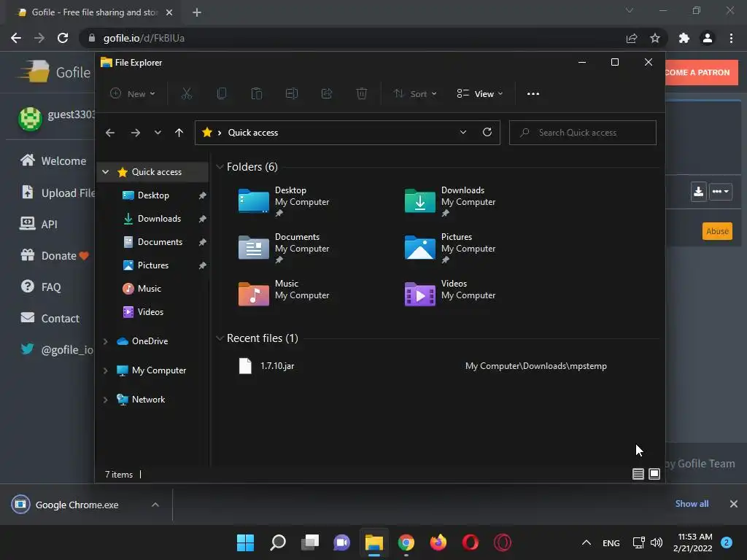
Task: Click the Delete trash icon in toolbar
Action: coord(362,94)
